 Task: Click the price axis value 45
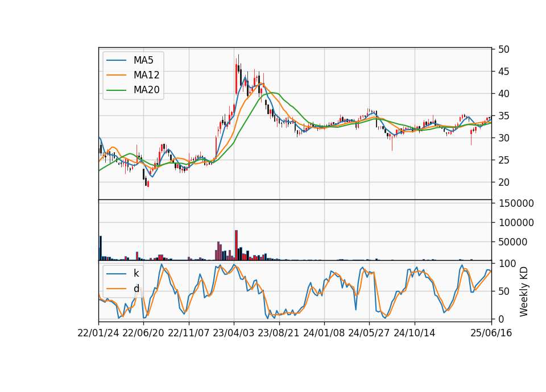click(x=504, y=72)
